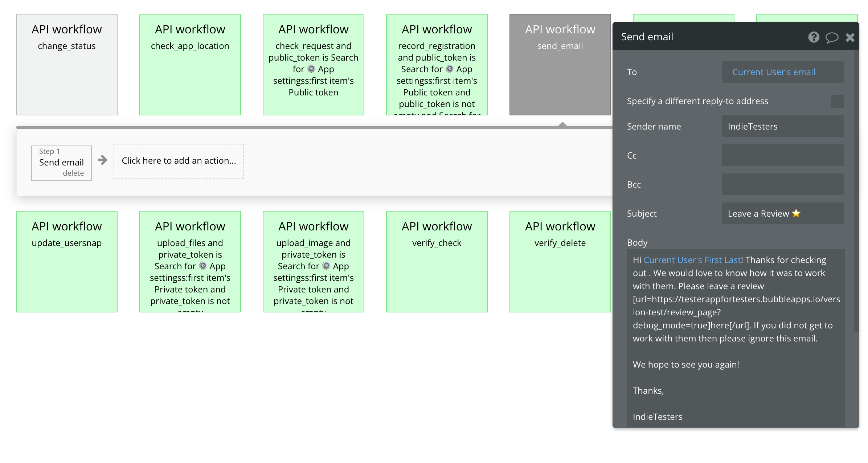
Task: Toggle Specify a different reply-to address checkbox
Action: tap(837, 101)
